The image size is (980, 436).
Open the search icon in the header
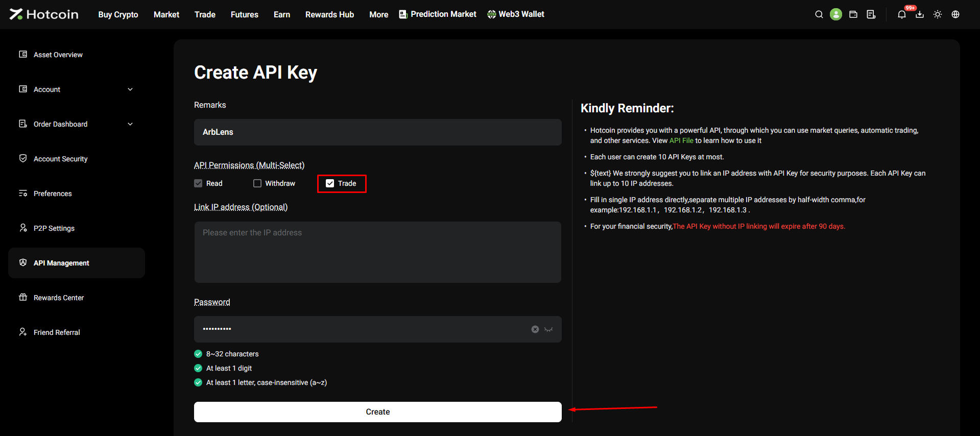tap(819, 14)
